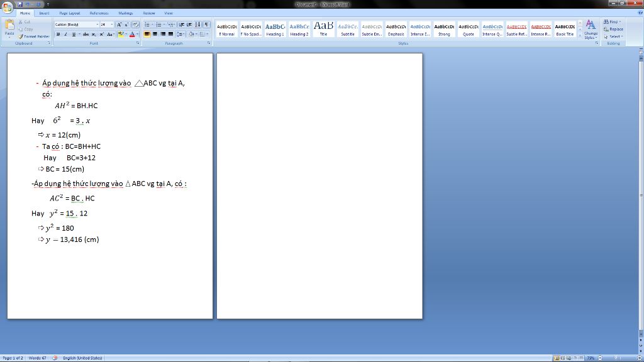This screenshot has height=362, width=644.
Task: Apply the Title style
Action: tap(323, 30)
